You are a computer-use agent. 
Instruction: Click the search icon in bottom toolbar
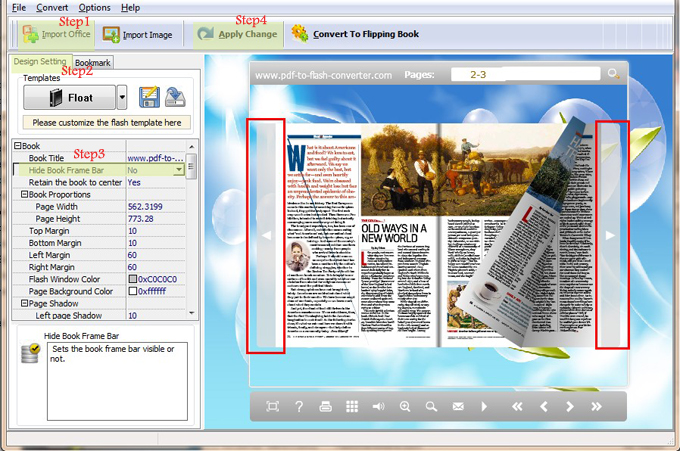coord(431,406)
